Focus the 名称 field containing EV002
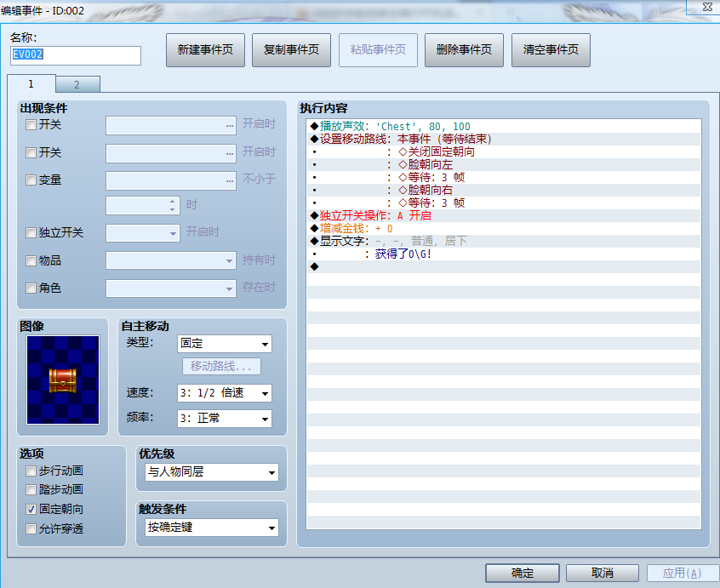The width and height of the screenshot is (720, 588). [x=76, y=55]
